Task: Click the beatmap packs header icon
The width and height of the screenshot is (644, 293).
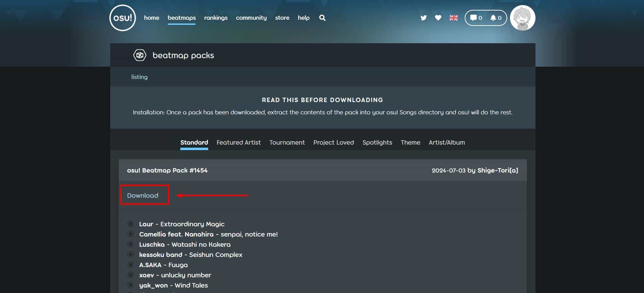Action: [x=139, y=55]
